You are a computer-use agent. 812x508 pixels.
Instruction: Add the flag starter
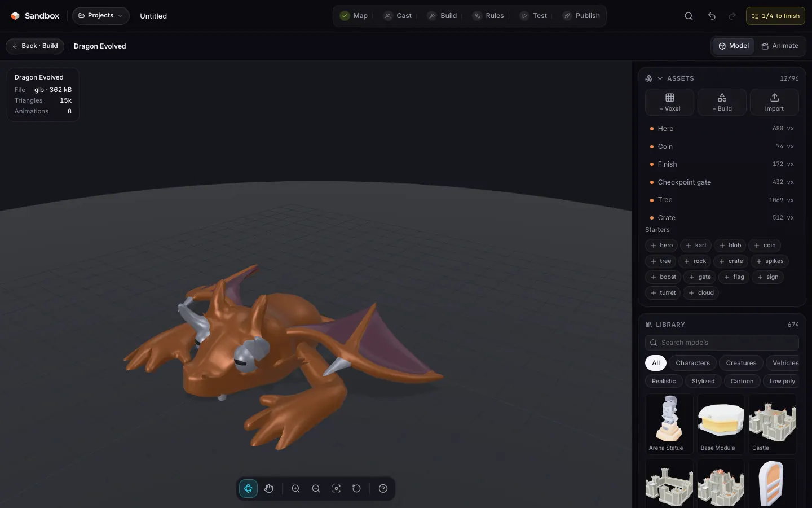[734, 277]
